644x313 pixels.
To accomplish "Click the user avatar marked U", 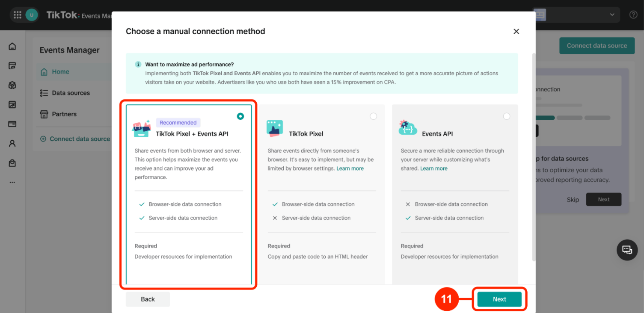I will [31, 15].
